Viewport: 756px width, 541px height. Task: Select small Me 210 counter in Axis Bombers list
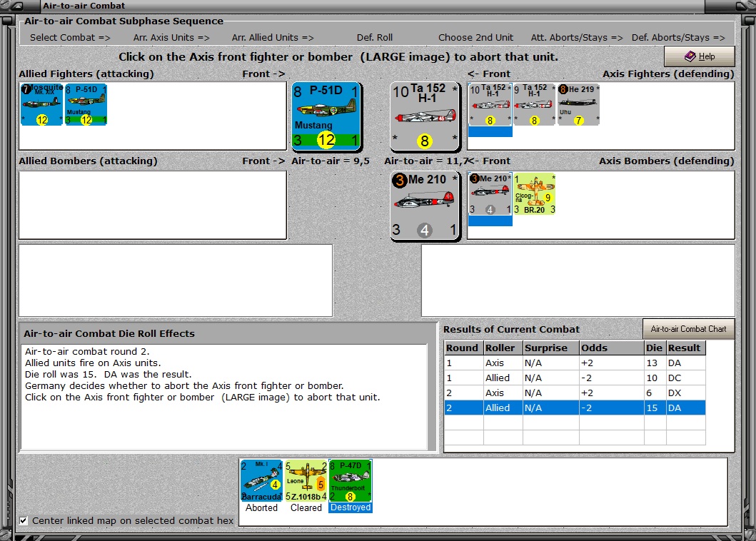[x=490, y=194]
